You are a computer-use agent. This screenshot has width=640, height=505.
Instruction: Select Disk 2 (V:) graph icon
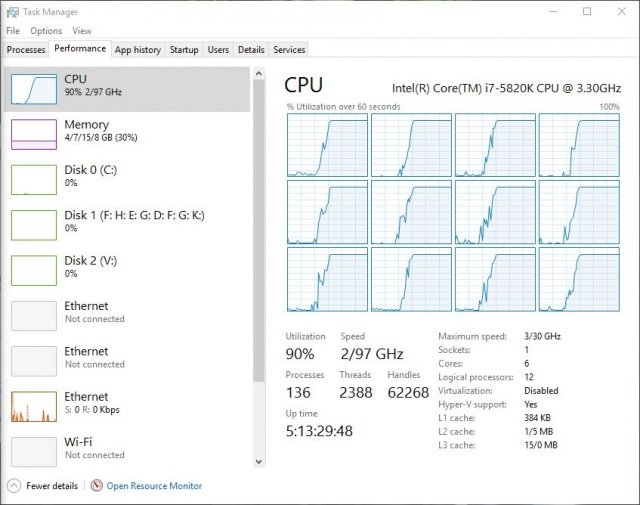coord(33,270)
